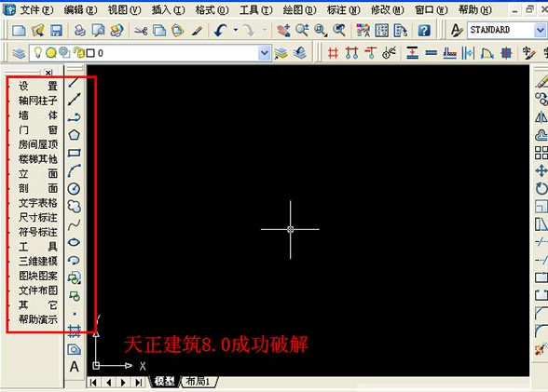Viewport: 548px width, 392px height.
Task: Open the 尺寸标注 menu entry
Action: pyautogui.click(x=37, y=218)
